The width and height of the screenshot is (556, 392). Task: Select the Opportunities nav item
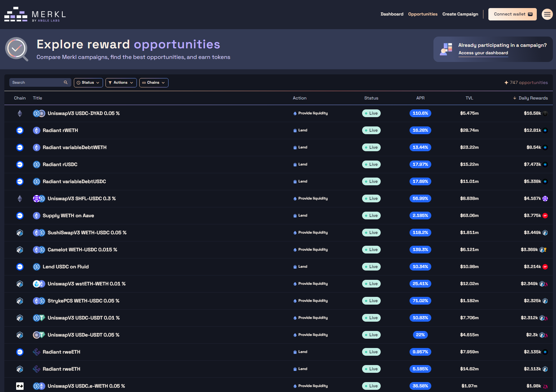[423, 14]
